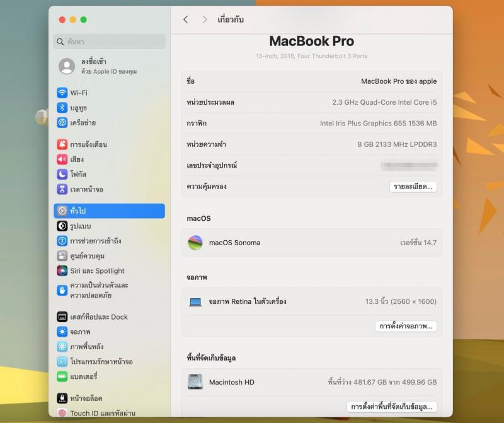Click the search (ค้นหา) field
Image resolution: width=504 pixels, height=423 pixels.
tap(109, 42)
